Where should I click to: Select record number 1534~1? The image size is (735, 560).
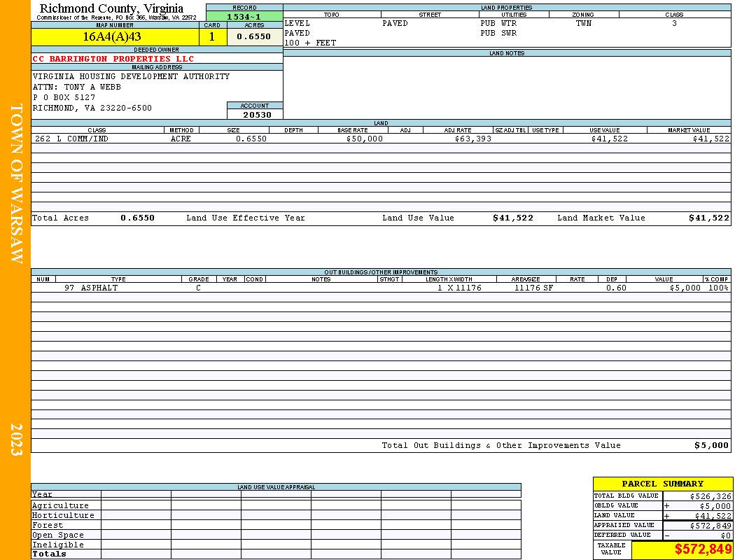coord(244,16)
